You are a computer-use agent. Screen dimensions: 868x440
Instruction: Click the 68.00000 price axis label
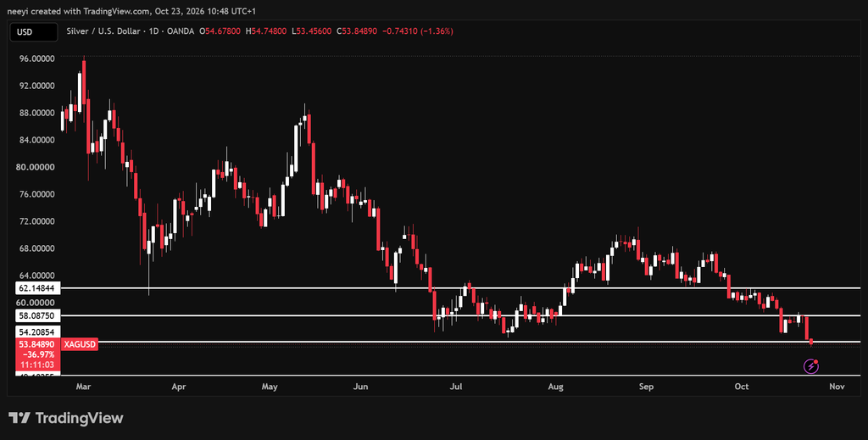click(36, 248)
